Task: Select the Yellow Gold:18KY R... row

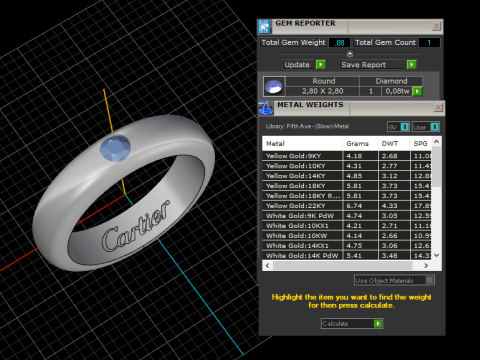Action: click(x=347, y=196)
